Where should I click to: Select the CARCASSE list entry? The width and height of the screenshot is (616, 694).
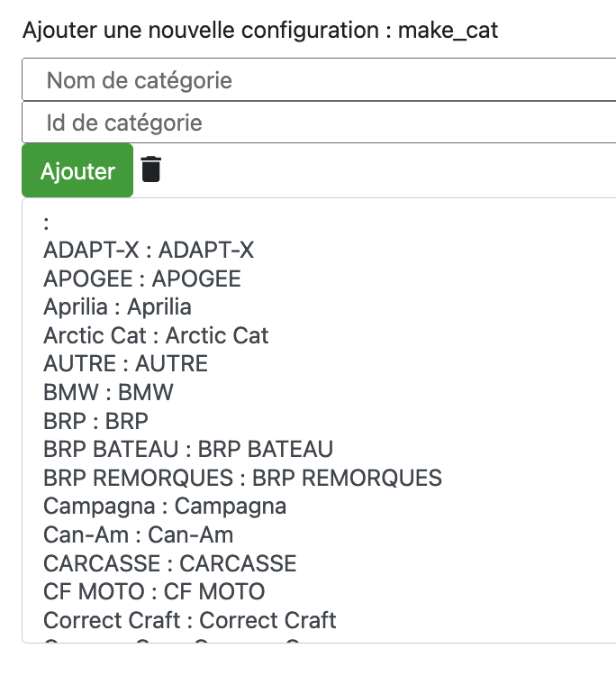pyautogui.click(x=170, y=563)
